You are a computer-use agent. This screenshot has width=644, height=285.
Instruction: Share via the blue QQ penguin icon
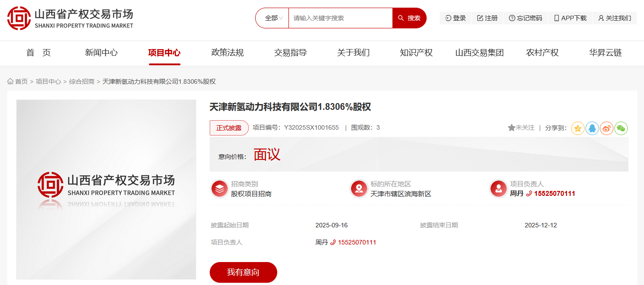(592, 128)
